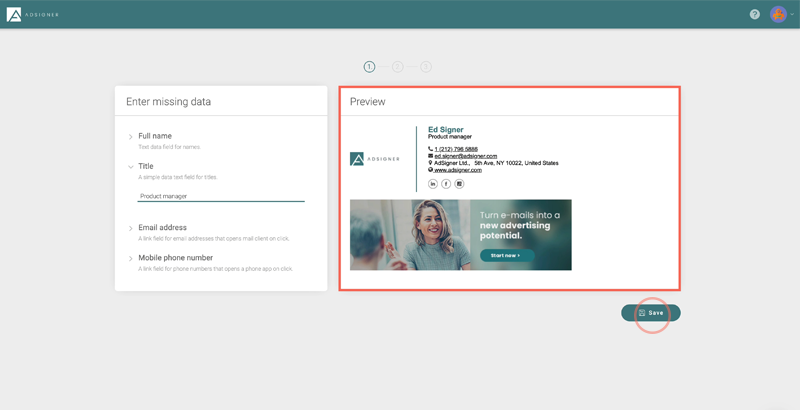Click the 'Ed Signer' name in preview
Viewport: 800px width, 410px height.
click(x=445, y=130)
